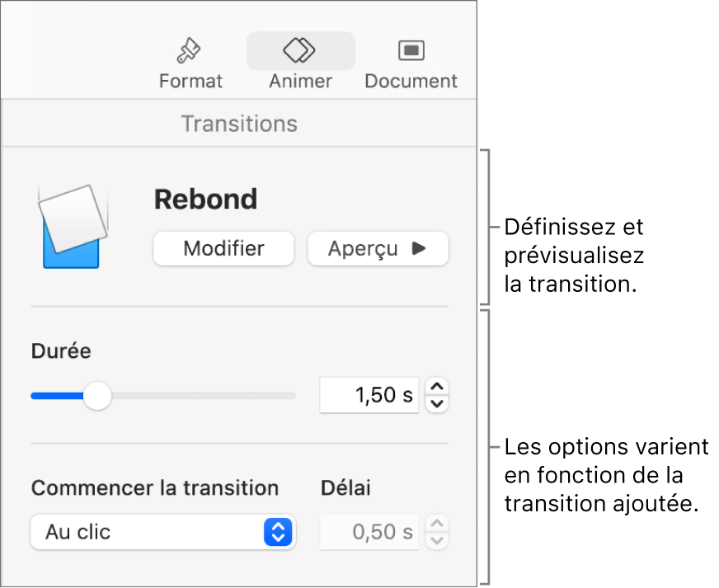Increase the Délai value with its up arrow
Screen dimensions: 719x588
(437, 524)
